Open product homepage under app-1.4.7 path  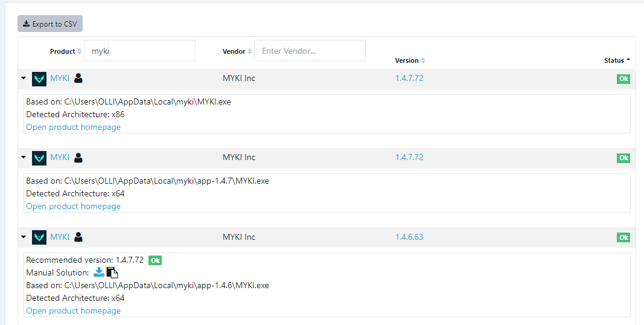[74, 206]
